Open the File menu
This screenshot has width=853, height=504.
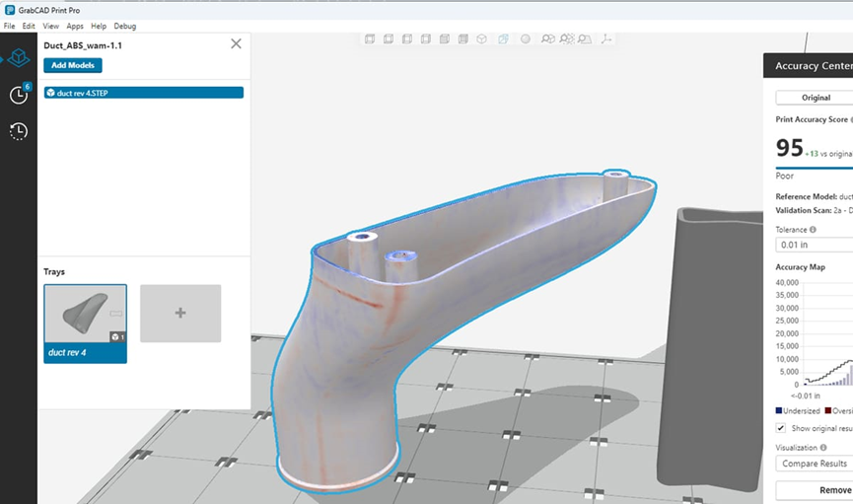(x=10, y=26)
